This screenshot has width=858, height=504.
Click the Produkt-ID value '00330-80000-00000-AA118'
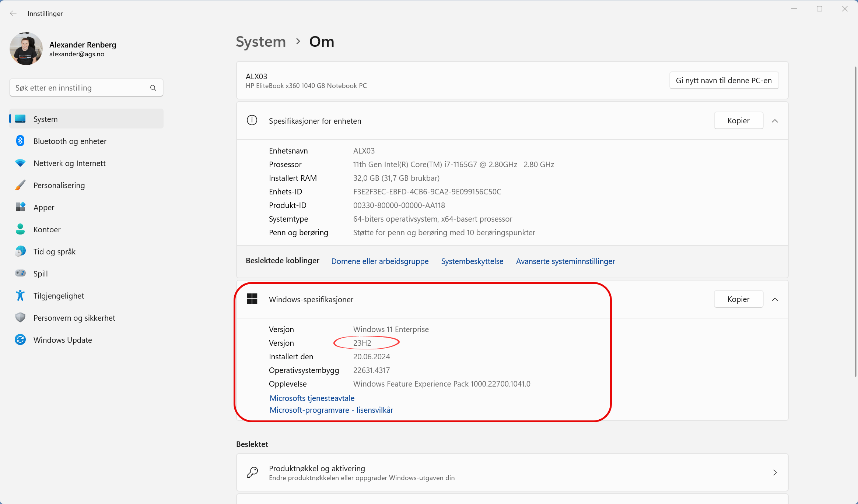coord(399,205)
